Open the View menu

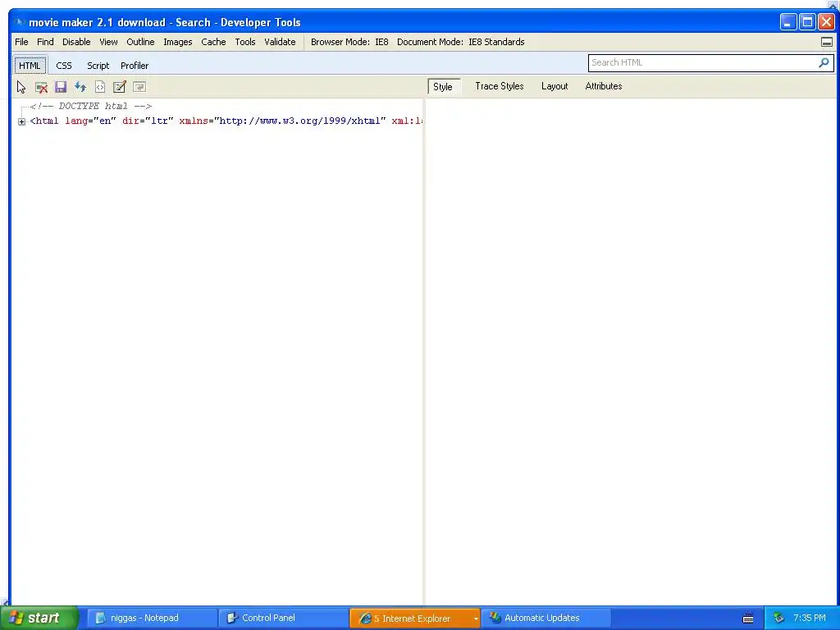(108, 42)
